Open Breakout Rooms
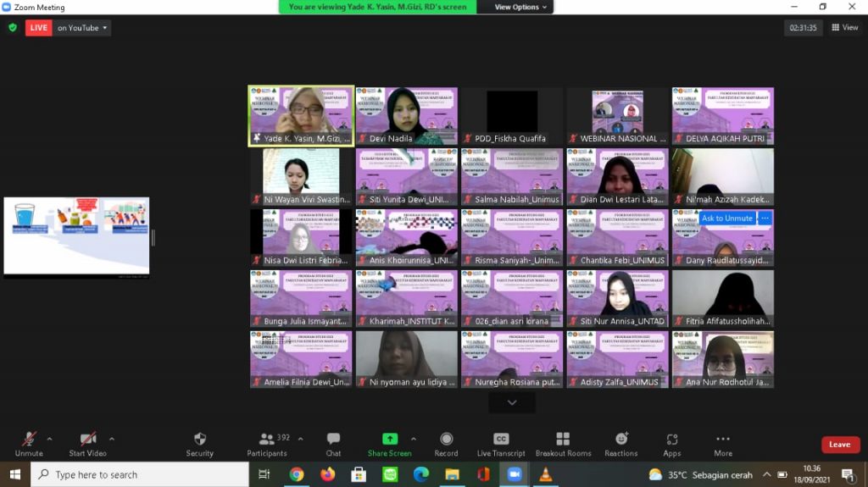The width and height of the screenshot is (868, 487). click(x=563, y=440)
